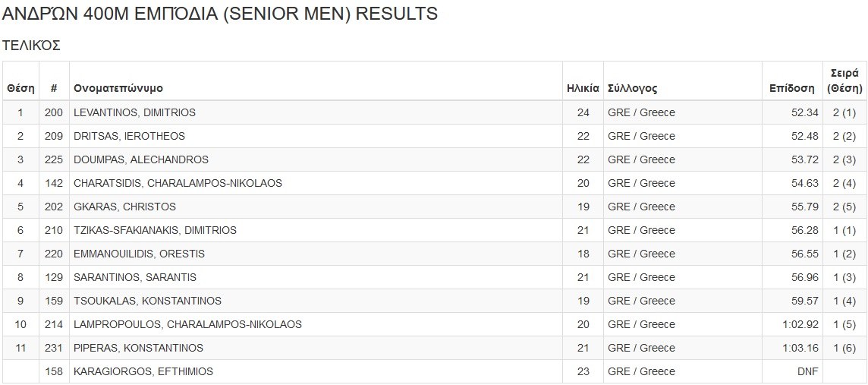This screenshot has height=385, width=868.
Task: Click EMMANOUILIDIS, ORESTIS name
Action: tap(139, 254)
